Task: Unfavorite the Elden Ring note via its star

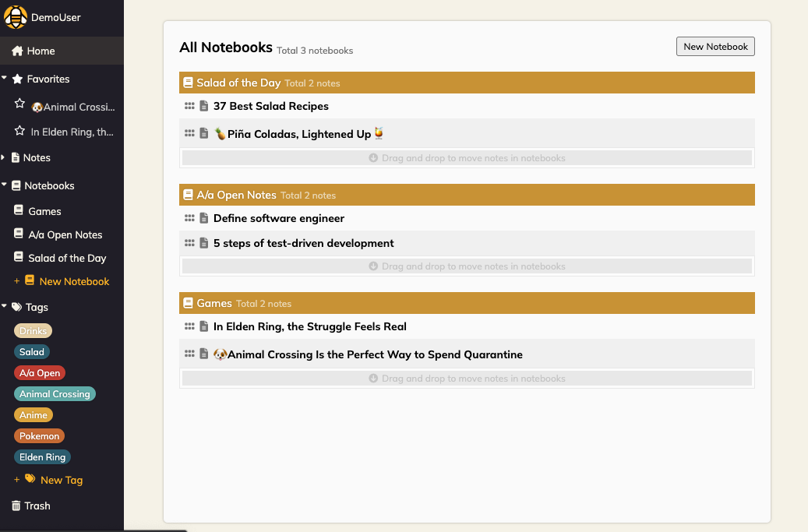Action: [19, 131]
